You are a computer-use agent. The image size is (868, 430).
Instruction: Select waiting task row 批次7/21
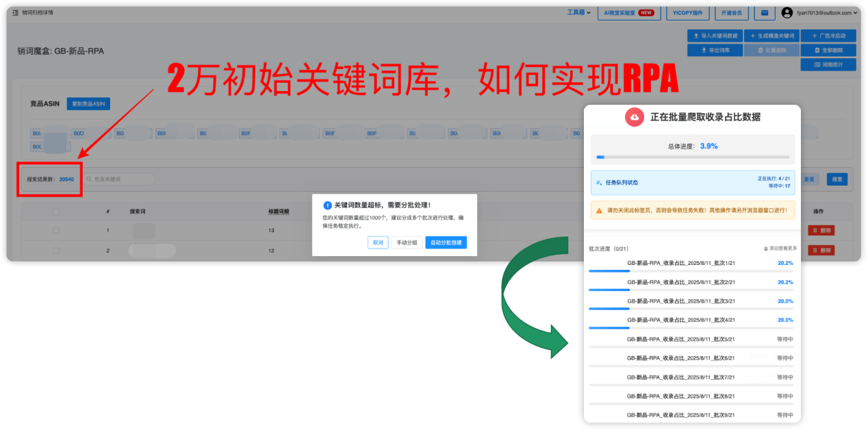point(691,380)
